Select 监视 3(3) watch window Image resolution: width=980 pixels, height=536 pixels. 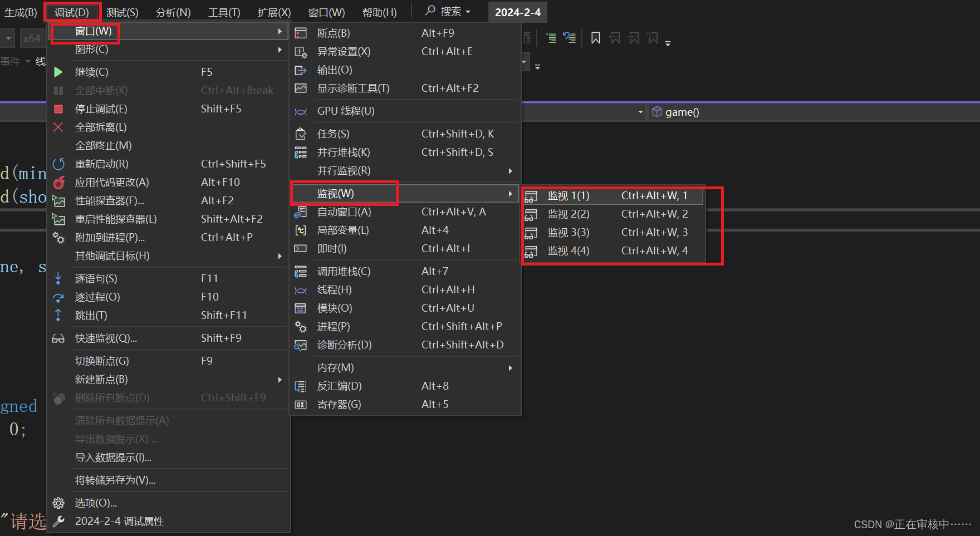(x=614, y=233)
